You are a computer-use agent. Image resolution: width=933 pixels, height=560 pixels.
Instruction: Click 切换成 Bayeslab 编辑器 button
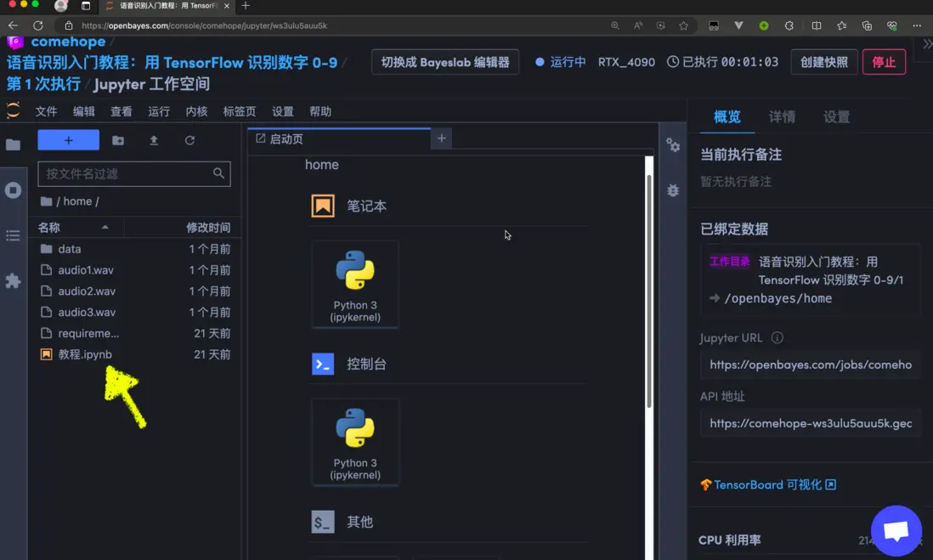[x=445, y=62]
